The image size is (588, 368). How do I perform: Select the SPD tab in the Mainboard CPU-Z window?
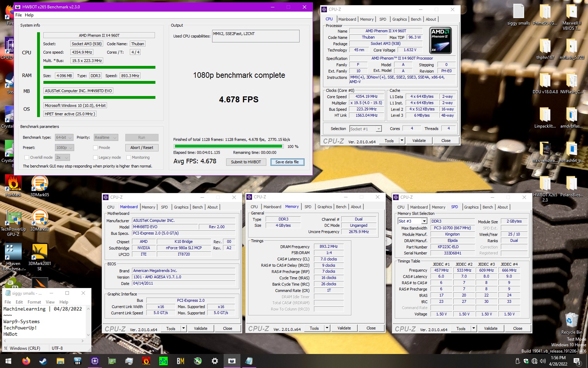pyautogui.click(x=164, y=207)
